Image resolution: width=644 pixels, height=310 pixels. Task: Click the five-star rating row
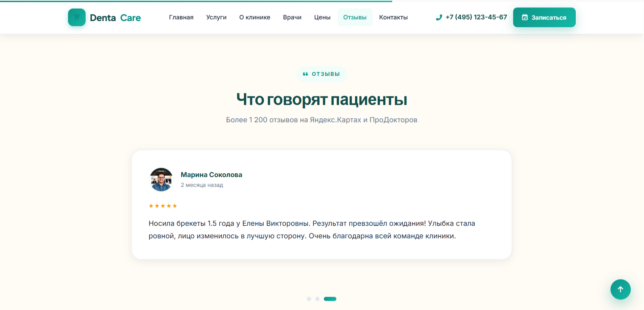[x=163, y=206]
